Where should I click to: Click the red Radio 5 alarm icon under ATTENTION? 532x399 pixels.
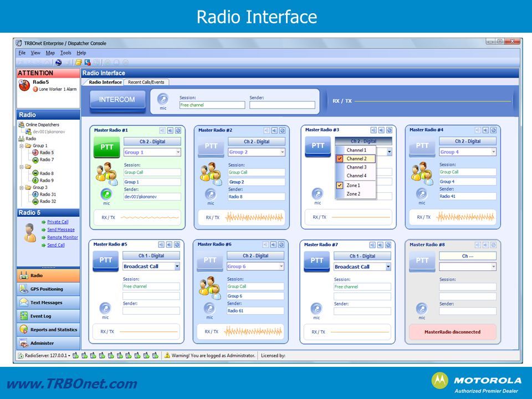(24, 85)
